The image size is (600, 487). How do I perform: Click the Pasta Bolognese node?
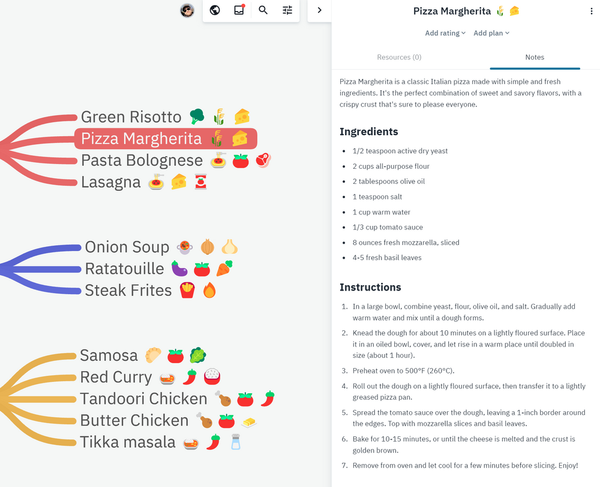pyautogui.click(x=140, y=160)
